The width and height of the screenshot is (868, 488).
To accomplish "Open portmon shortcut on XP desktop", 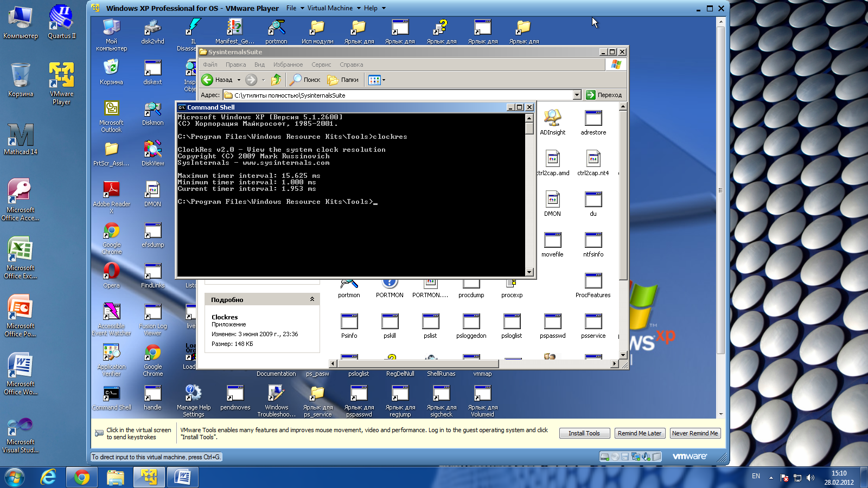I will pos(276,31).
